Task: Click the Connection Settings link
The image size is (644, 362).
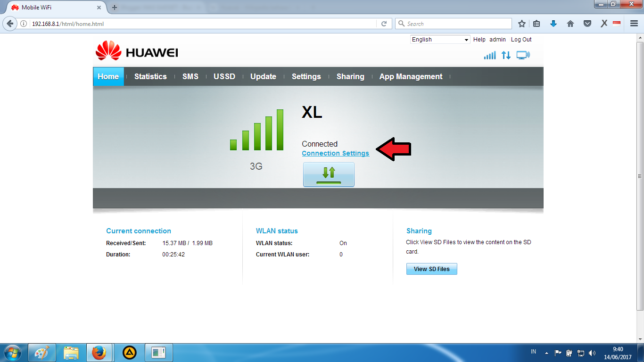Action: tap(335, 153)
